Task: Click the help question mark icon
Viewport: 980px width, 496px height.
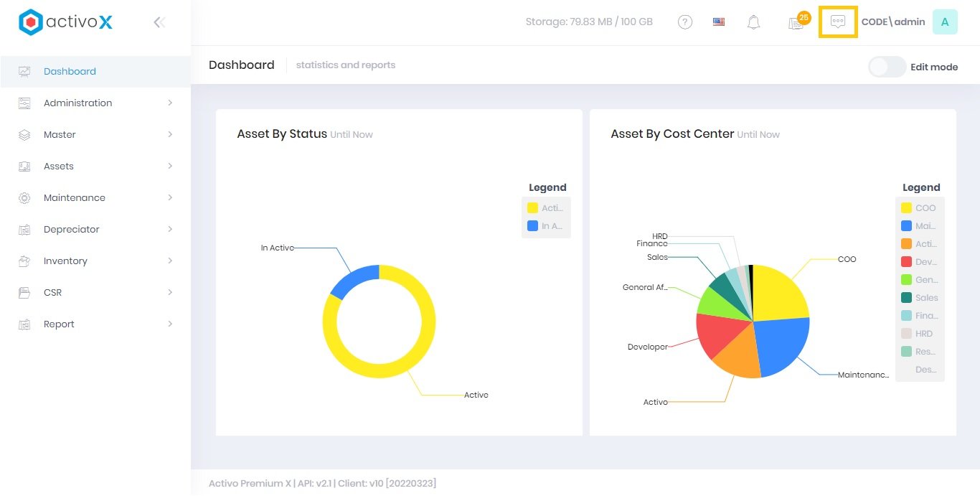Action: (685, 22)
